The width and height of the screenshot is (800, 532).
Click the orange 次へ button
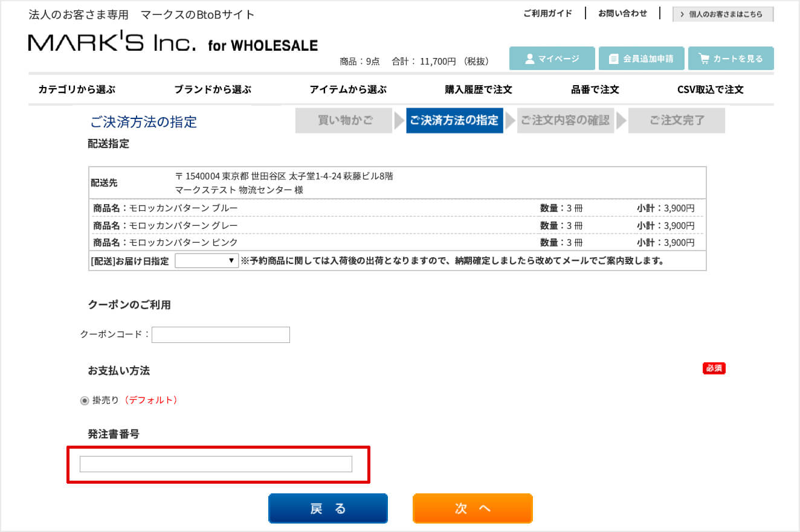point(473,508)
